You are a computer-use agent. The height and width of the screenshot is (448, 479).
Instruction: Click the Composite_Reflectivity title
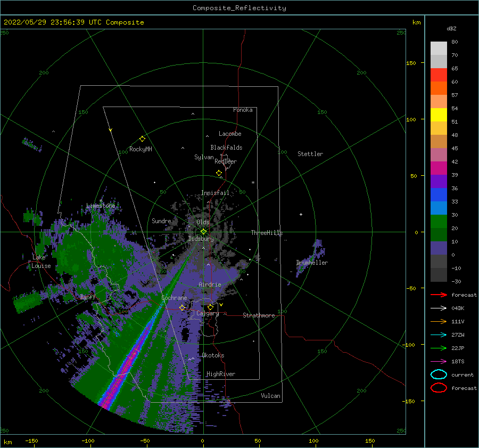click(240, 8)
